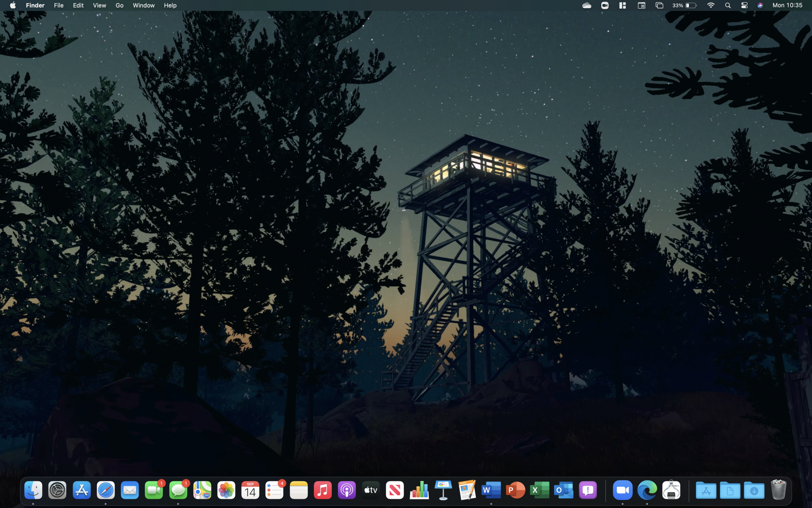The height and width of the screenshot is (508, 812).
Task: Open the Edit menu
Action: (78, 5)
